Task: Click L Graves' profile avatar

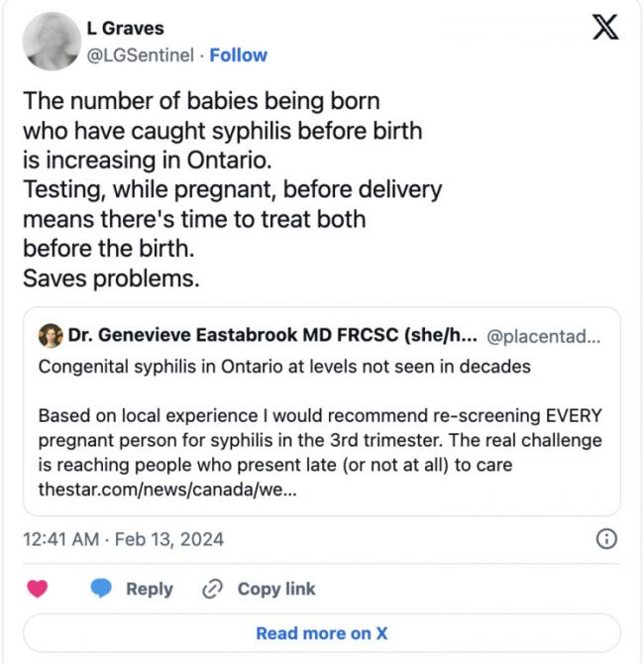Action: [x=51, y=42]
